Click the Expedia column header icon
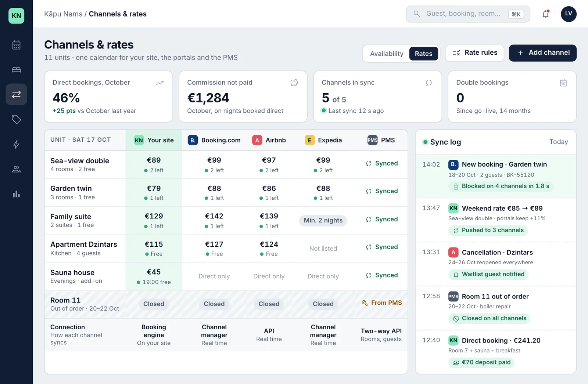 (309, 140)
